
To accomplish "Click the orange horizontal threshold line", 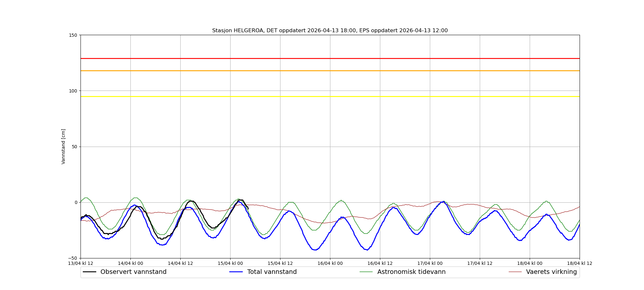I will [x=330, y=71].
